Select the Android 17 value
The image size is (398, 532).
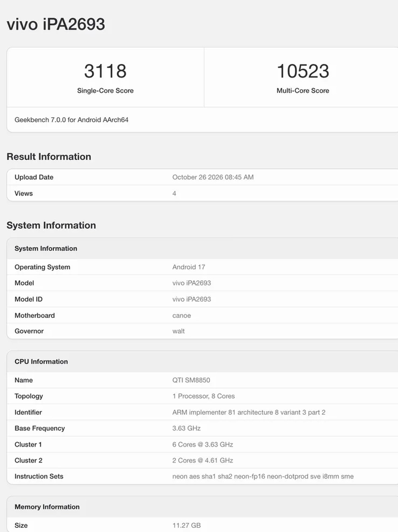pos(189,267)
